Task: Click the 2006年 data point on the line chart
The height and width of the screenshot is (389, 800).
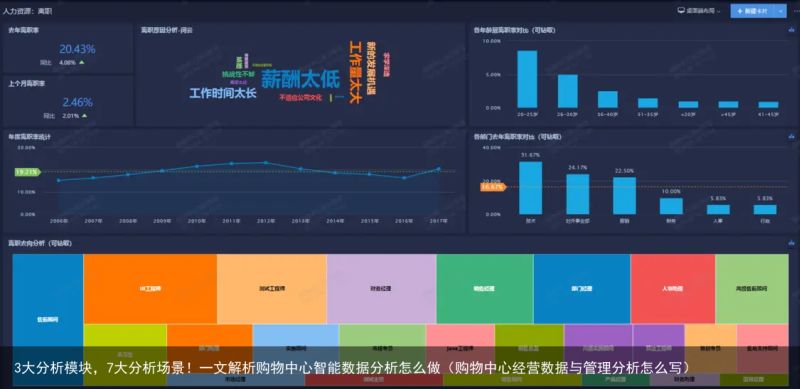Action: point(59,180)
